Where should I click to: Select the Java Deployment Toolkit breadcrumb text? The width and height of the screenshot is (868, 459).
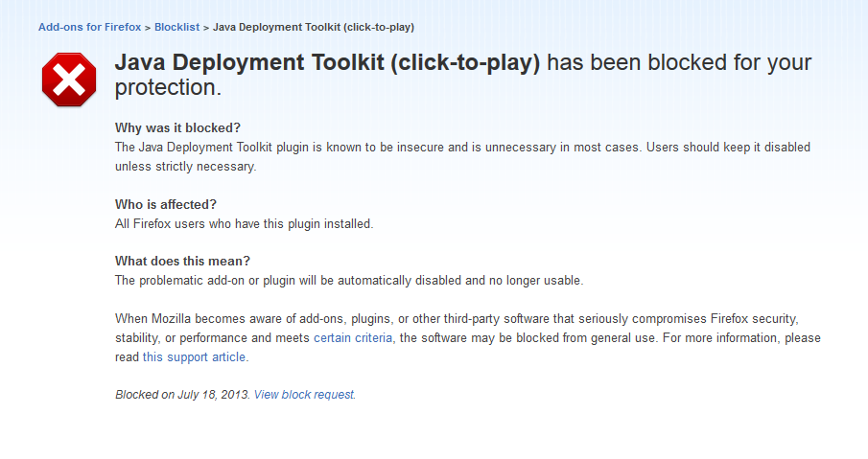pyautogui.click(x=314, y=27)
